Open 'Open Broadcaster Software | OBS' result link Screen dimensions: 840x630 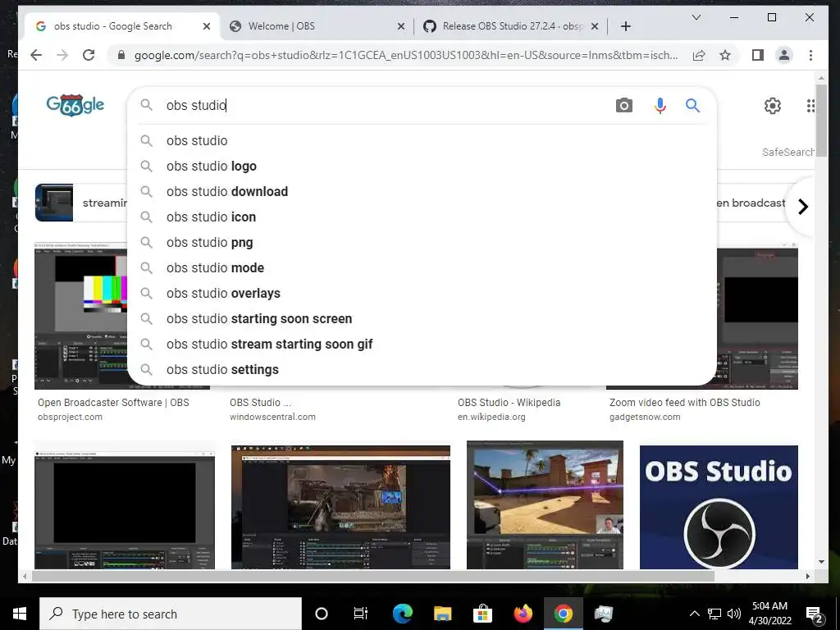[113, 402]
